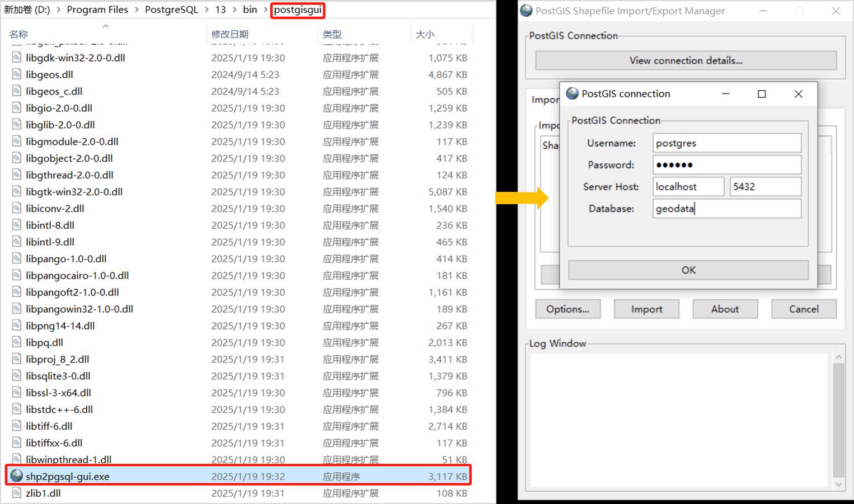Image resolution: width=854 pixels, height=504 pixels.
Task: Sort files by the 类型 column header
Action: [x=332, y=35]
